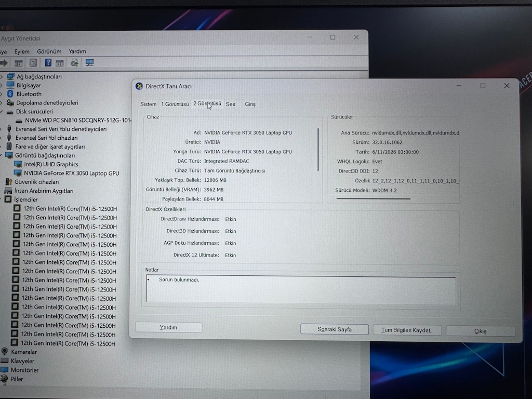Click the update driver toolbar icon
Screen dimensions: 532x399
(74, 62)
